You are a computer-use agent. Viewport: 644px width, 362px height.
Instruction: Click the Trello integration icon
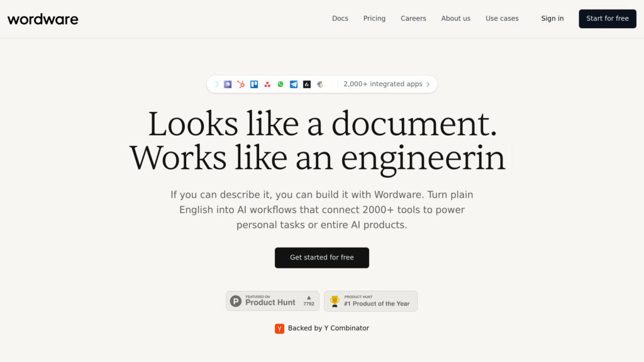click(254, 84)
